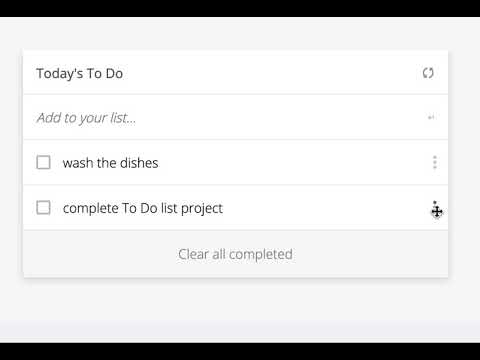Tick the complete To Do list project checkbox

43,208
